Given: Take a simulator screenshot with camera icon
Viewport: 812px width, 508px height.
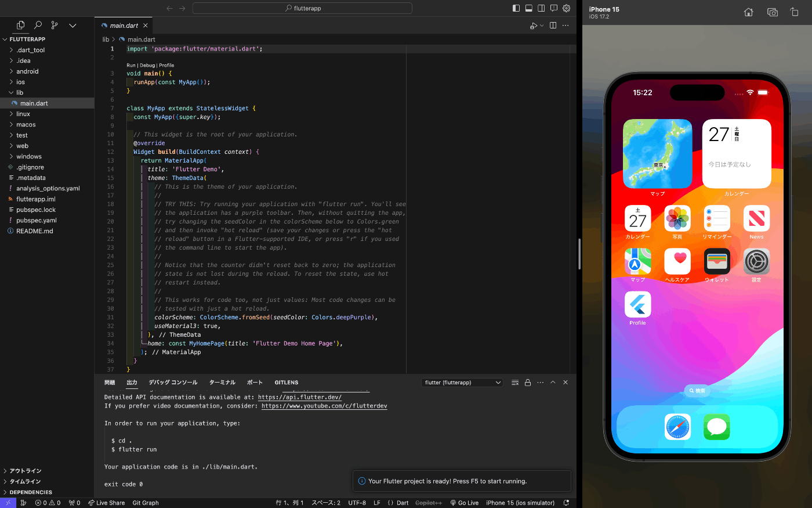Looking at the screenshot, I should tap(773, 12).
